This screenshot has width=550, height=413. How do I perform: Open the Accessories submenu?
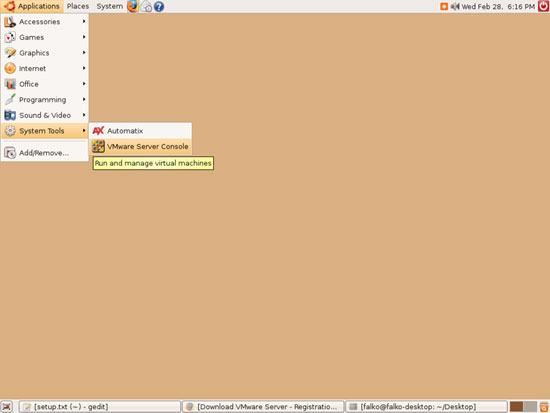click(45, 22)
